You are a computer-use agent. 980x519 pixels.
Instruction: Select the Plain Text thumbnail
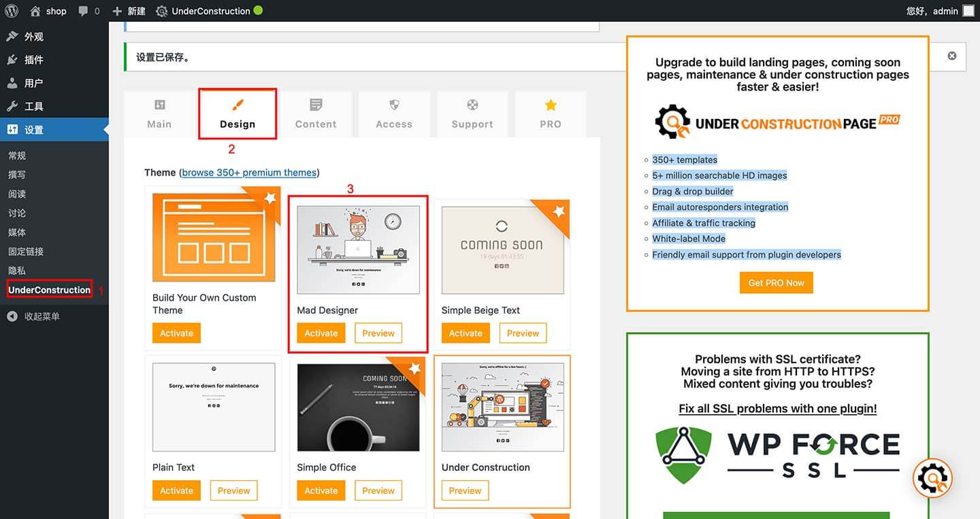214,407
